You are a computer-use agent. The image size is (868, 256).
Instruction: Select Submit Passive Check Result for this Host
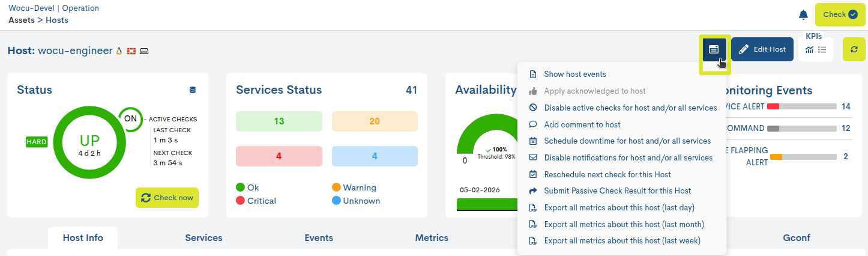618,191
